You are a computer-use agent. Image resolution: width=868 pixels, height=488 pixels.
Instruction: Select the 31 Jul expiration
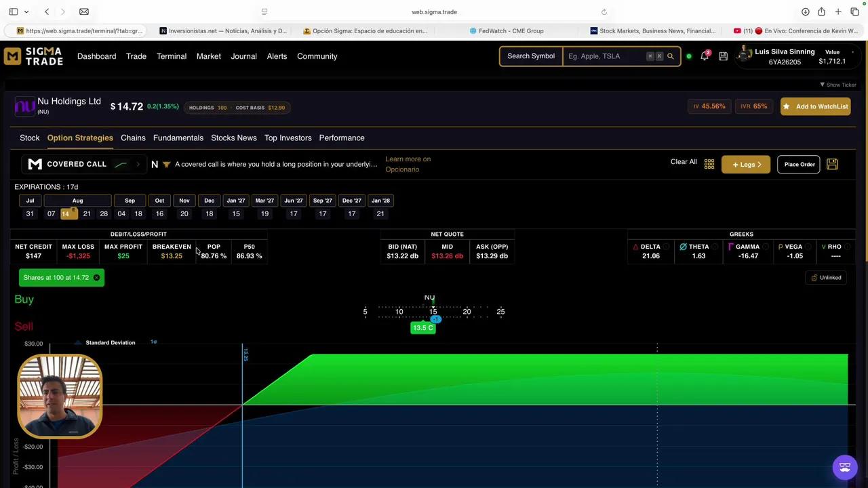[30, 213]
